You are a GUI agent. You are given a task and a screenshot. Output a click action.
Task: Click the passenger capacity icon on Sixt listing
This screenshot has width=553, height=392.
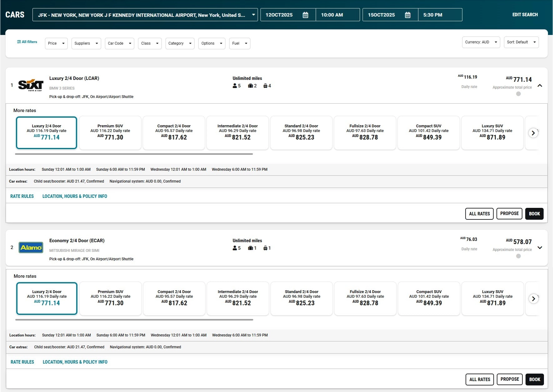[x=234, y=86]
